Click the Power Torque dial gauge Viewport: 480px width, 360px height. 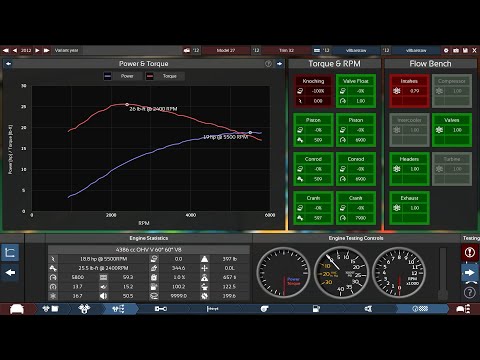(283, 273)
